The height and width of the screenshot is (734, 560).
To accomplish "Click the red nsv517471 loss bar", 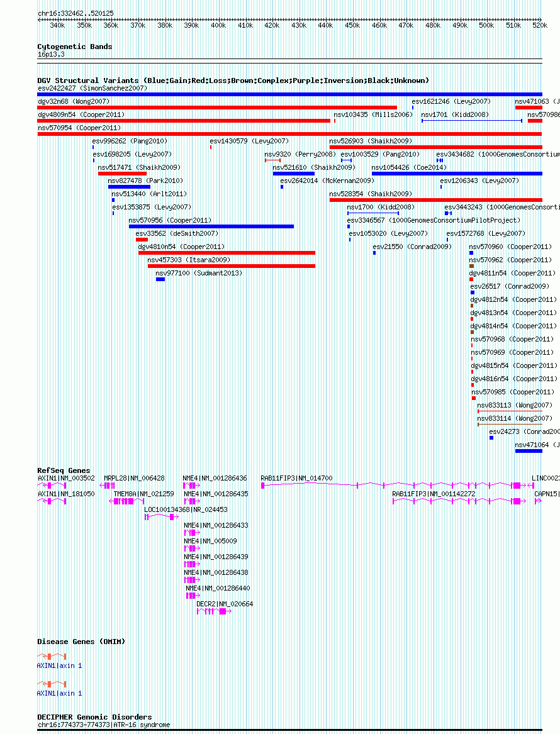I will (122, 174).
